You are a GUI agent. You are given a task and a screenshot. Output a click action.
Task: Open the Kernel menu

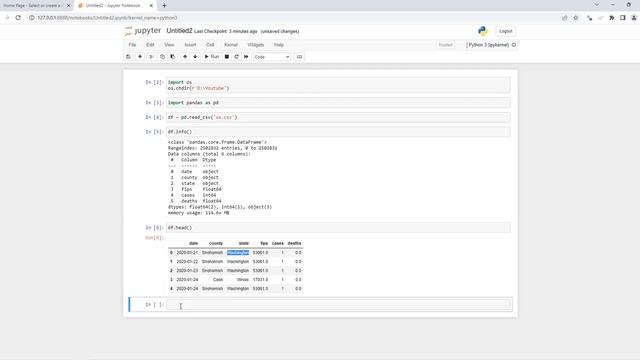231,45
